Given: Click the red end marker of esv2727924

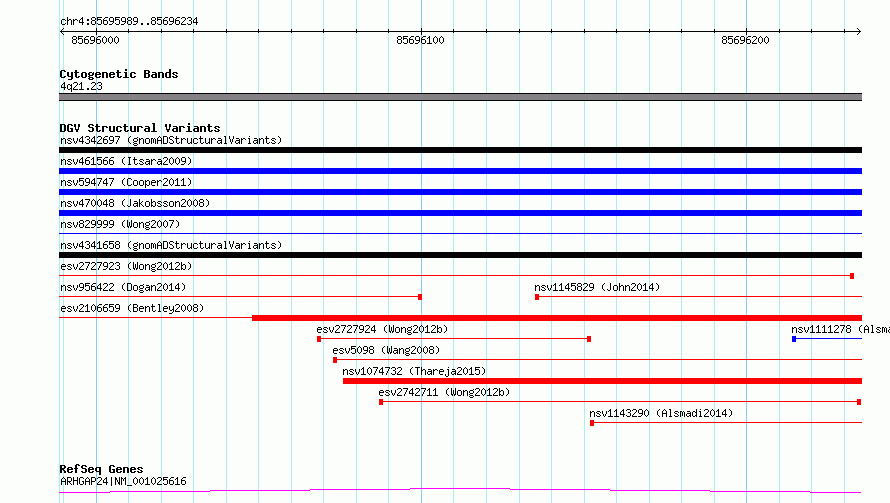Looking at the screenshot, I should pos(589,339).
